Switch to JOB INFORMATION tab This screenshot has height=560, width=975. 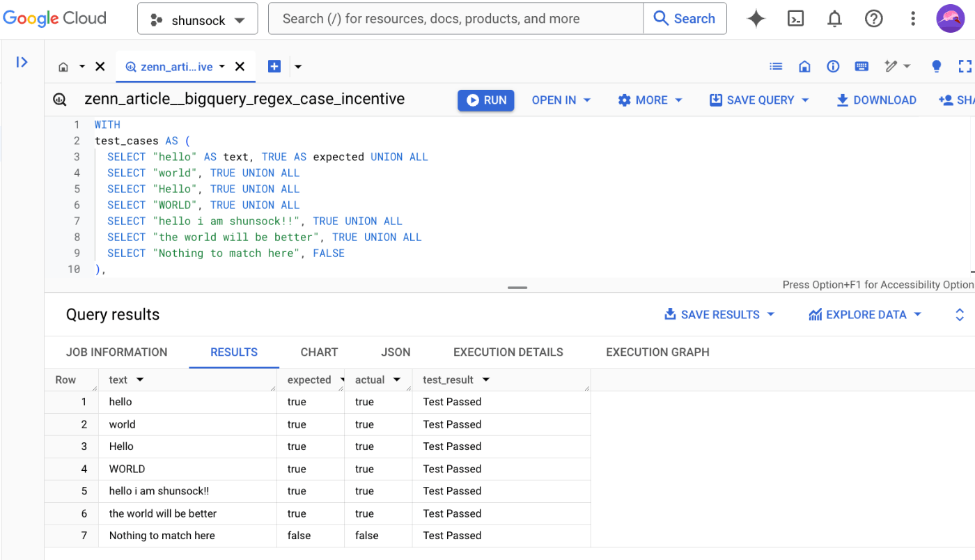(117, 352)
